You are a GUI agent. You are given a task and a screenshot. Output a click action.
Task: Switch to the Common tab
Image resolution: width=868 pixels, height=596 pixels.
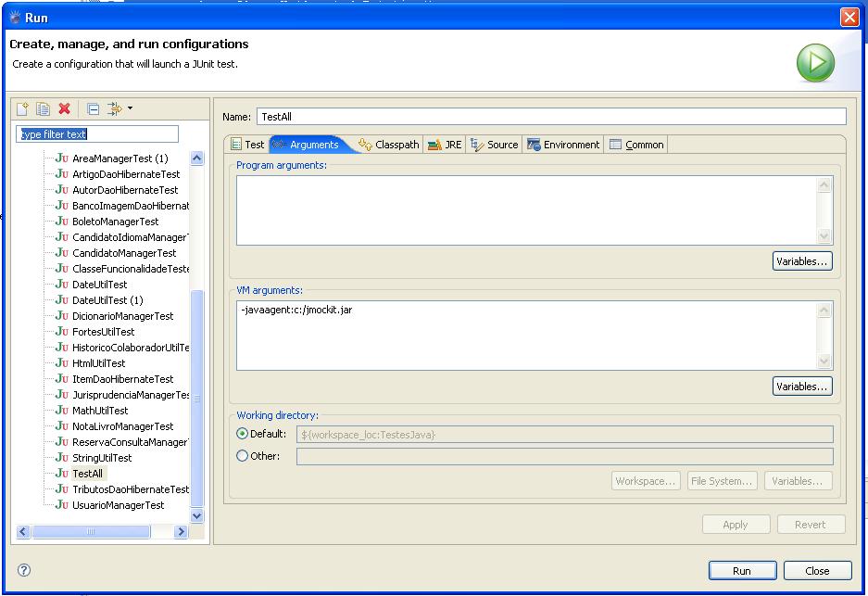636,145
